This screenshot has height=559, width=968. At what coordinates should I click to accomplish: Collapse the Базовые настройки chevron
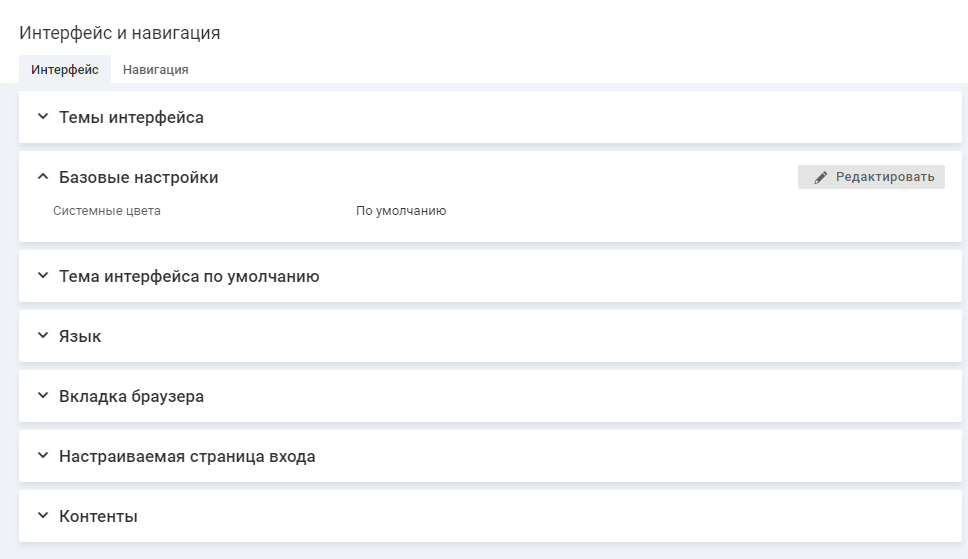42,177
